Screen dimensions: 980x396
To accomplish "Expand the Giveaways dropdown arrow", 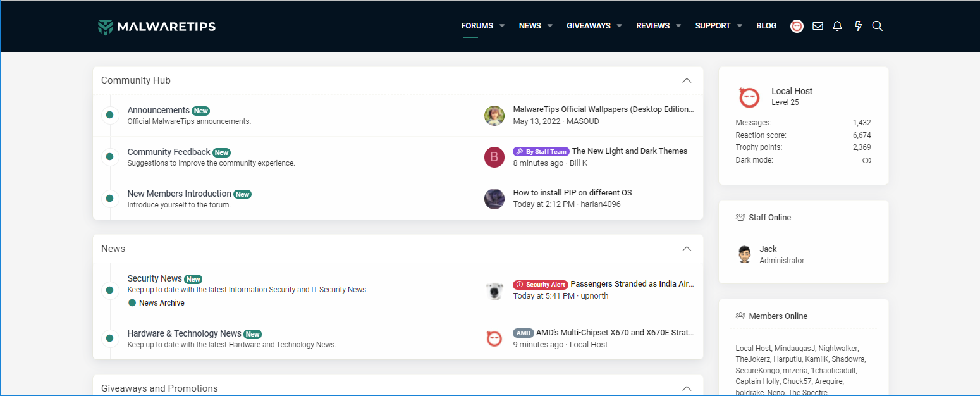I will click(x=620, y=26).
